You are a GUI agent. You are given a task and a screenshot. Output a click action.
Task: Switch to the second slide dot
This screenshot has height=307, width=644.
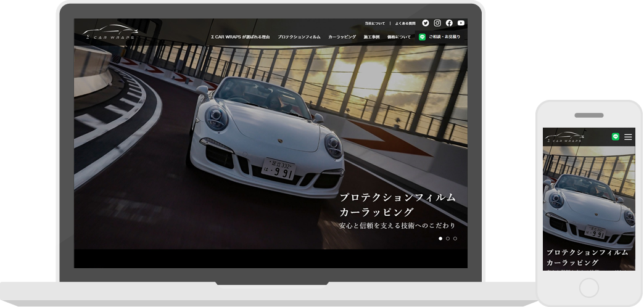click(x=448, y=238)
